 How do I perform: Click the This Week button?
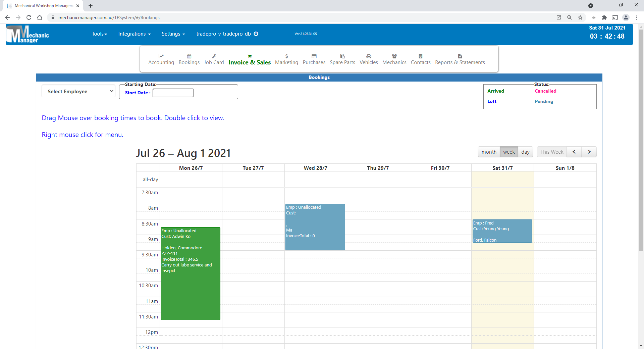tap(551, 152)
